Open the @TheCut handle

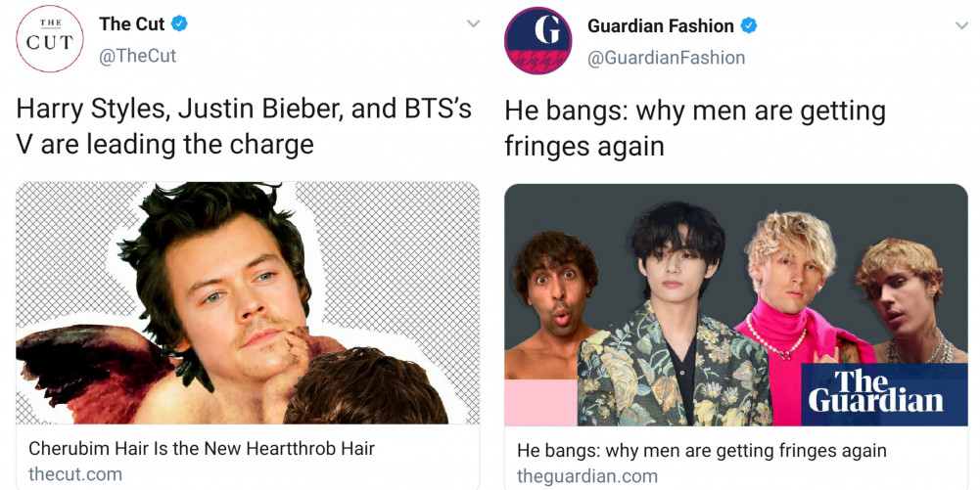point(137,56)
